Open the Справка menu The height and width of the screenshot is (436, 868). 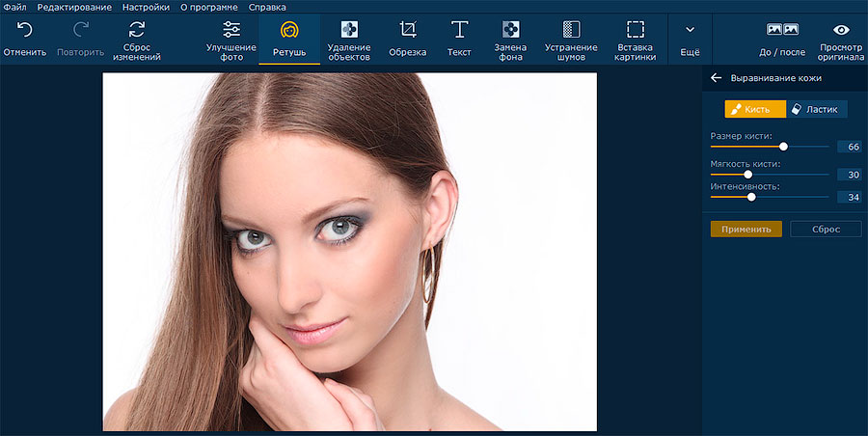pos(267,7)
